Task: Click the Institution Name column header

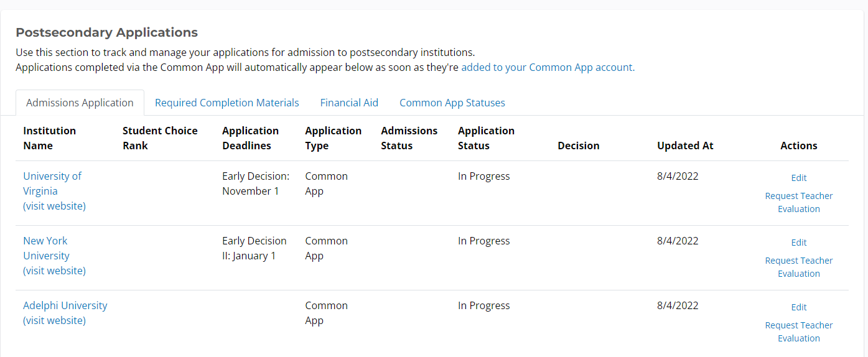Action: click(49, 138)
